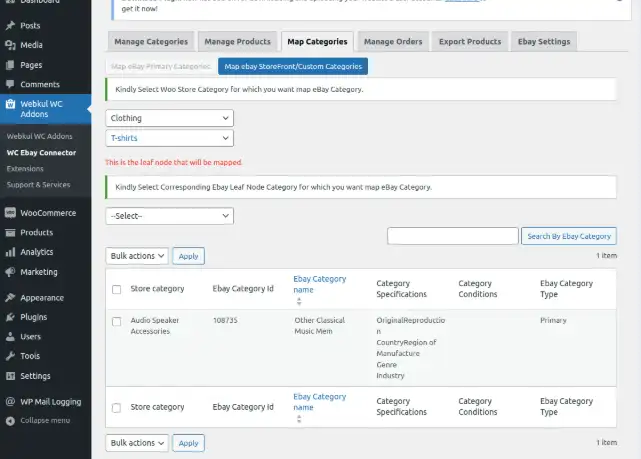Expand the T-shirts subcategory dropdown
The image size is (641, 459).
click(169, 138)
